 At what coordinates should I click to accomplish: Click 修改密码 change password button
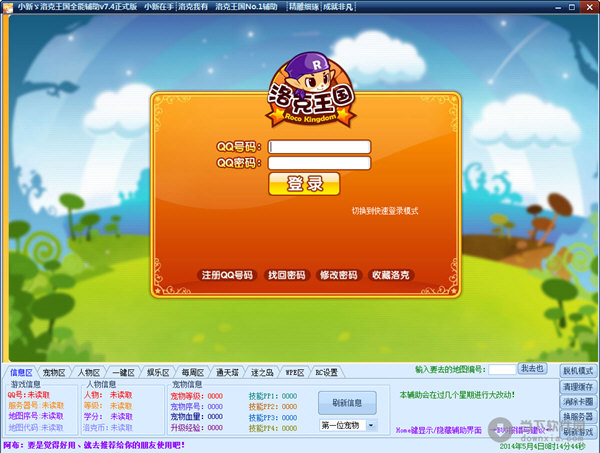pyautogui.click(x=339, y=275)
